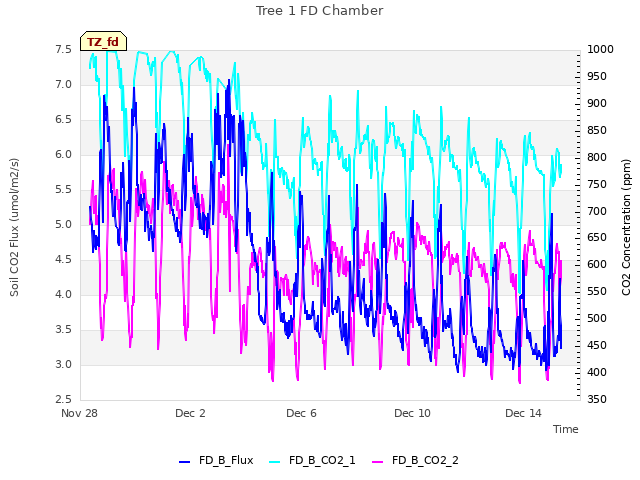Image resolution: width=640 pixels, height=480 pixels.
Task: Click the 4.5 left axis tick label
Action: pyautogui.click(x=63, y=260)
